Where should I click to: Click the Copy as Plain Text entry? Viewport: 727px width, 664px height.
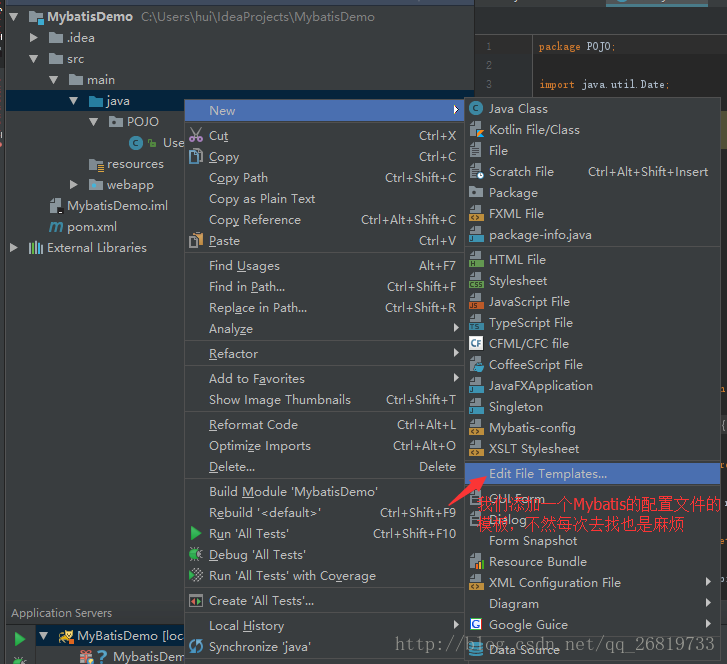coord(324,198)
